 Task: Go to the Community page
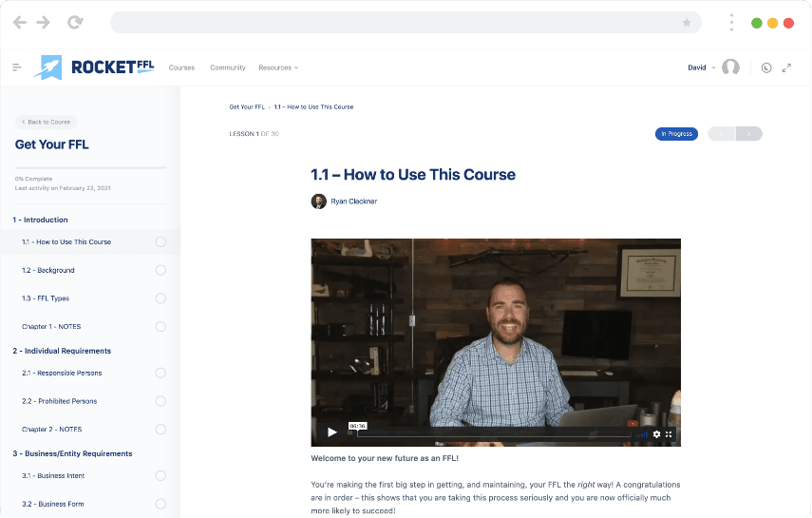228,67
